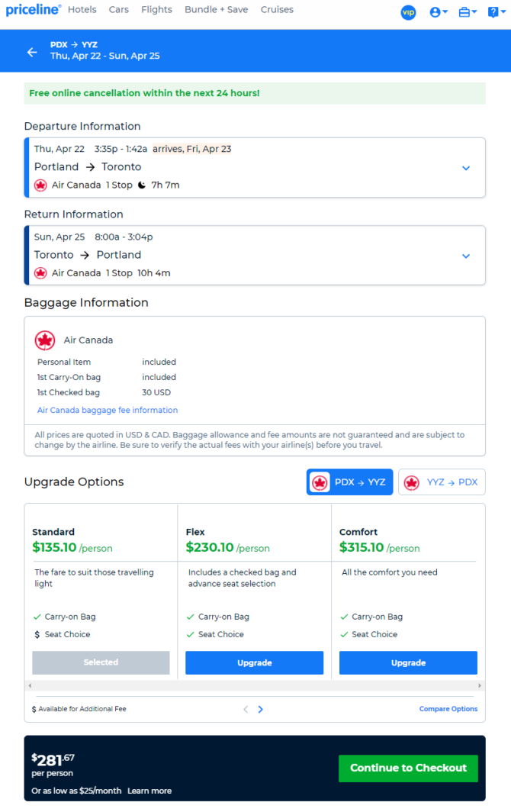Upgrade to the Flex fare

click(254, 663)
